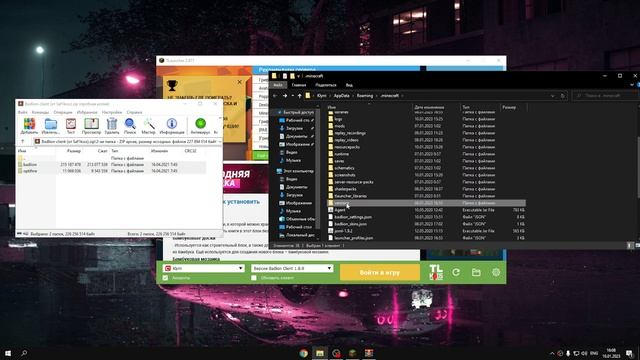Click the green Антивирус icon in WinRAR
This screenshot has width=640, height=360.
(x=200, y=124)
